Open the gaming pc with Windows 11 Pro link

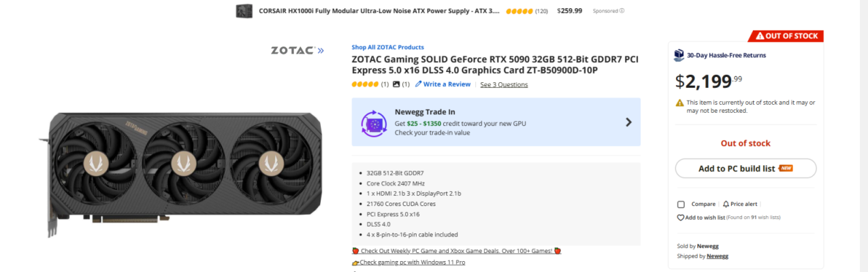(408, 262)
